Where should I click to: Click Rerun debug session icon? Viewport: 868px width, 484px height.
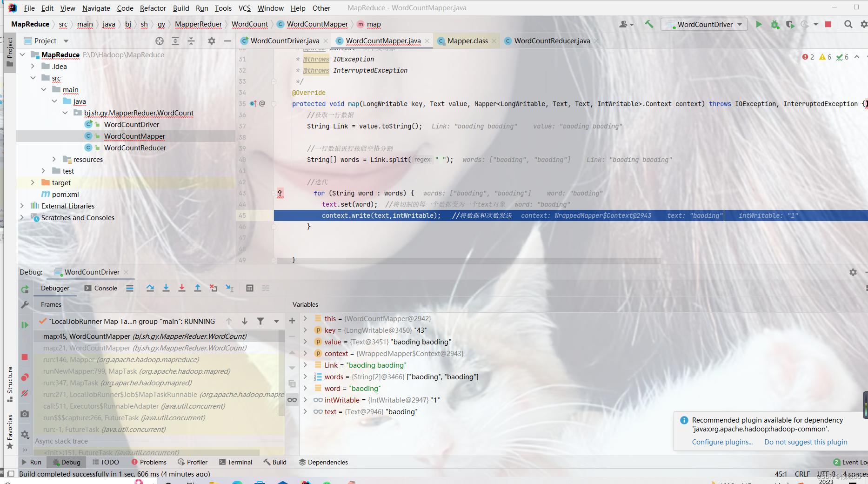pyautogui.click(x=25, y=289)
